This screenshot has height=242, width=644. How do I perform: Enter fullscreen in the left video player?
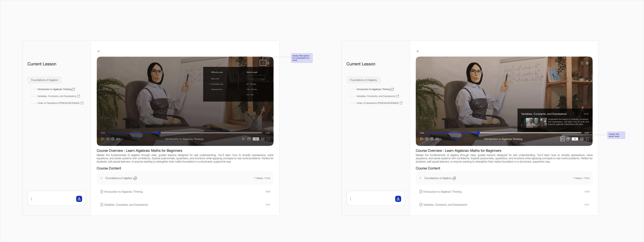(x=268, y=139)
